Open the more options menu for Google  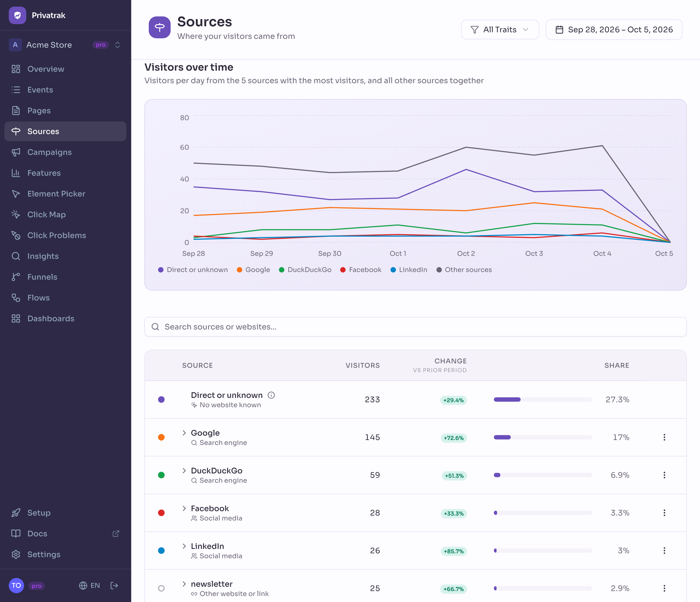point(664,437)
